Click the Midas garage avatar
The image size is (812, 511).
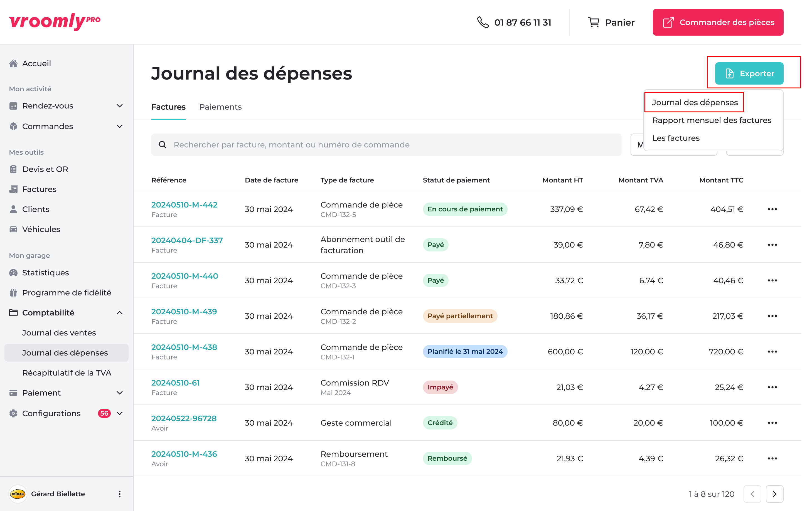18,494
